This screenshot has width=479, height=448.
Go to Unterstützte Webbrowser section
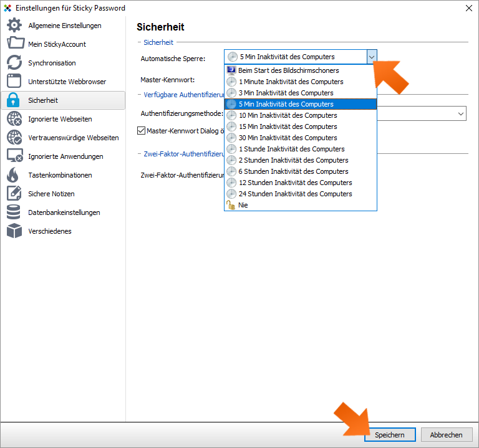[x=63, y=81]
